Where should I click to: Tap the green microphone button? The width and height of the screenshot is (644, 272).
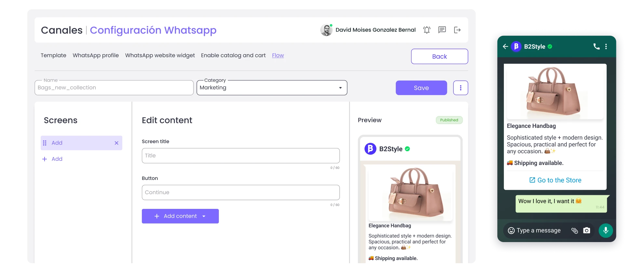pyautogui.click(x=606, y=231)
